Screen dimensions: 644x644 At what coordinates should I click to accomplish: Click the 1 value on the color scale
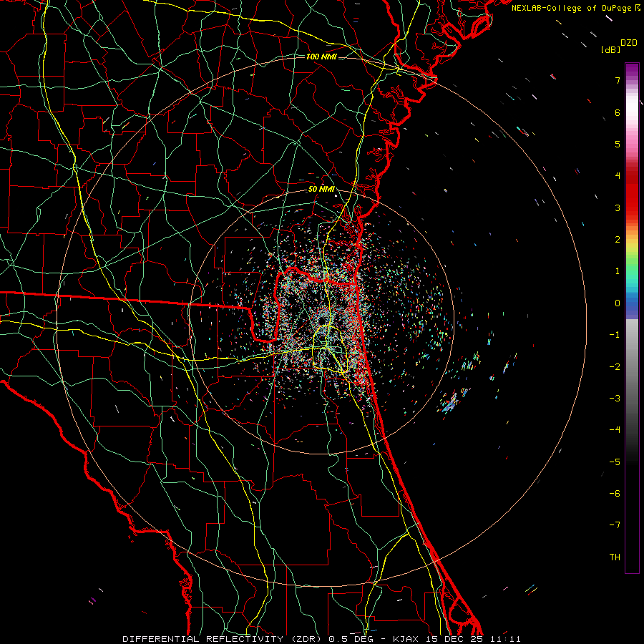618,271
